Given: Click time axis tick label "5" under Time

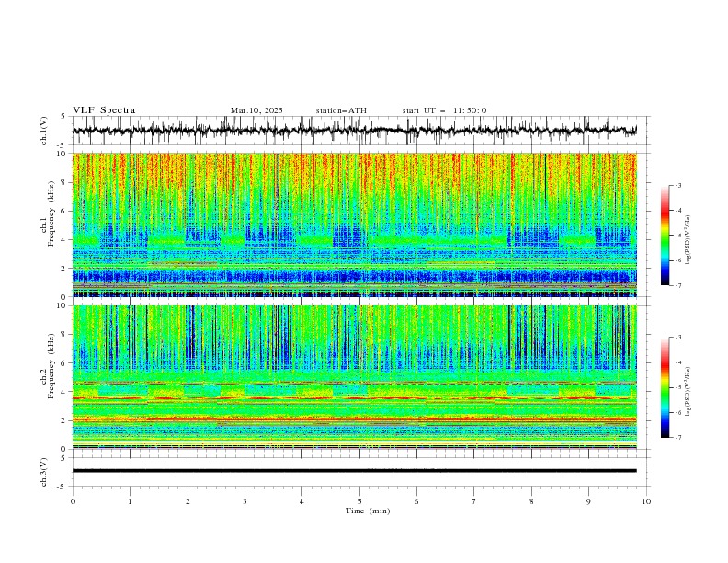Looking at the screenshot, I should pos(359,501).
